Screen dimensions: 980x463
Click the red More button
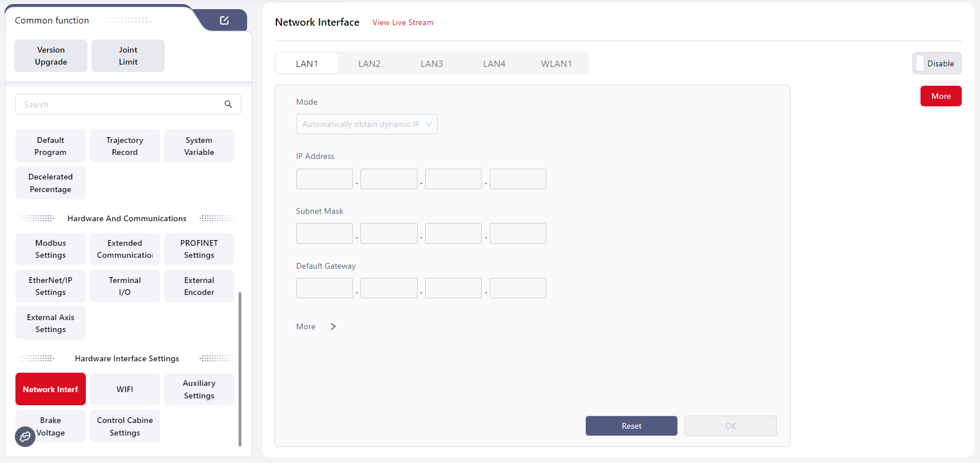click(941, 96)
